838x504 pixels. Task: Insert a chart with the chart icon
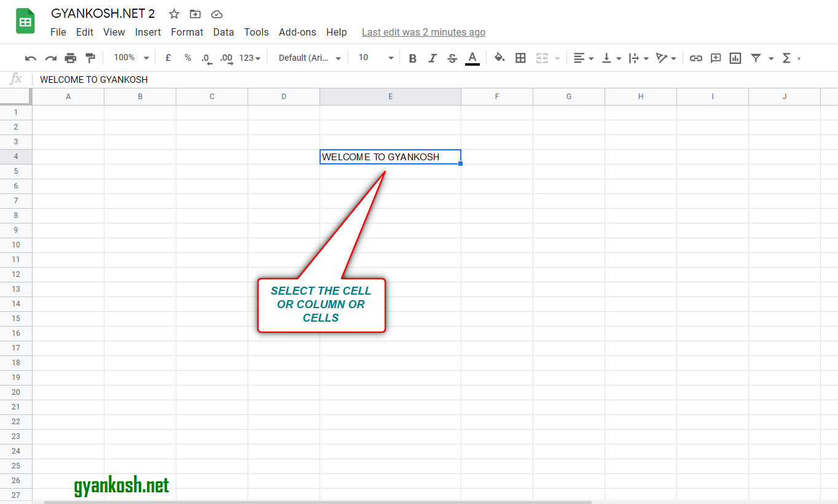735,58
